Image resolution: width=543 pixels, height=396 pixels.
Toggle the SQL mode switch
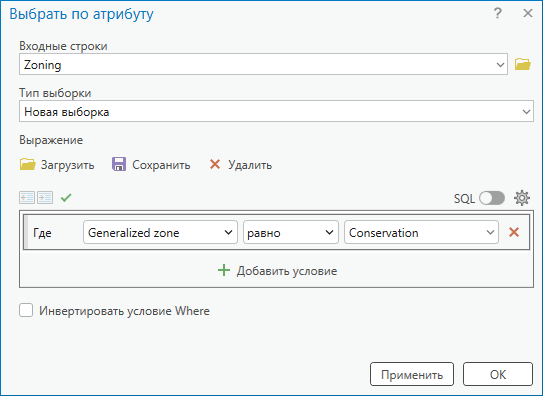click(492, 198)
